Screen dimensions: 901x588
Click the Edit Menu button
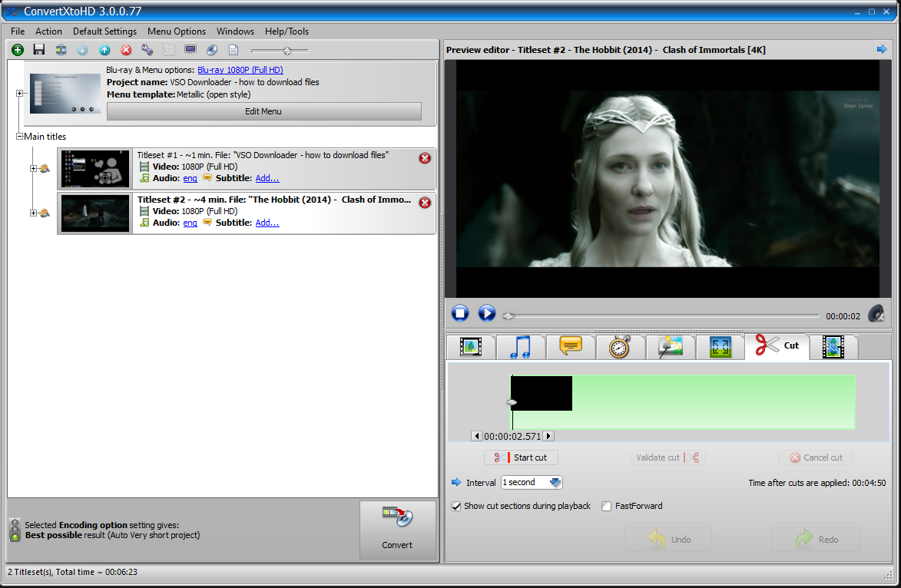tap(263, 111)
